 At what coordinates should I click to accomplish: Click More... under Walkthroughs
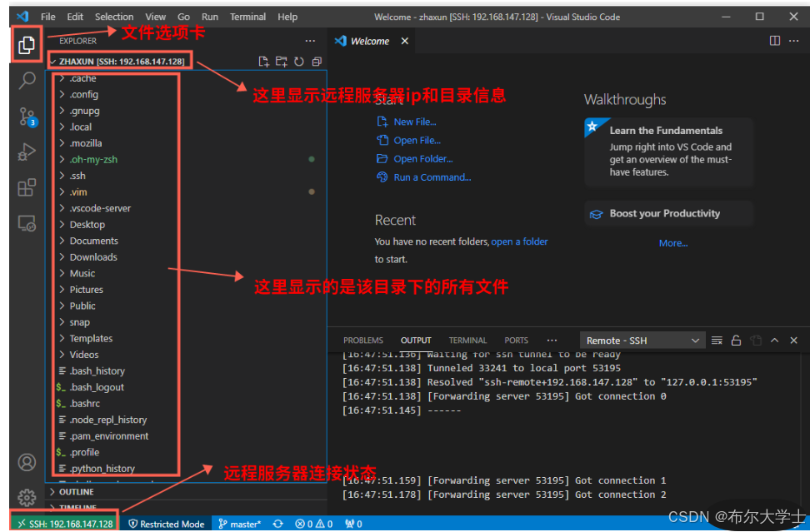click(673, 243)
